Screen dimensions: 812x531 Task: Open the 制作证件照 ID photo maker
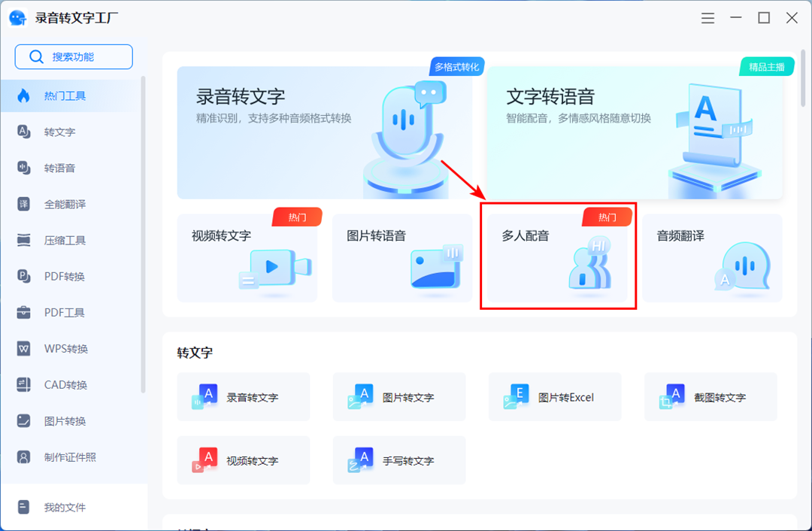49,457
